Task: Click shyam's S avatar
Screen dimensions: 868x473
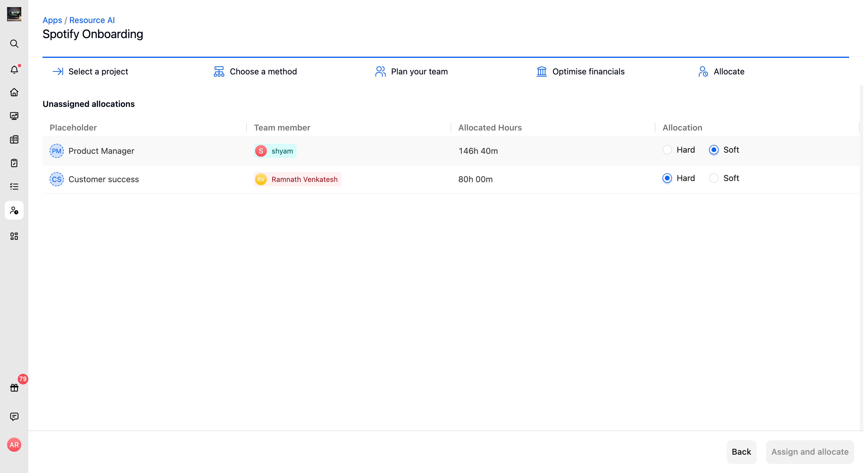Action: (x=261, y=151)
